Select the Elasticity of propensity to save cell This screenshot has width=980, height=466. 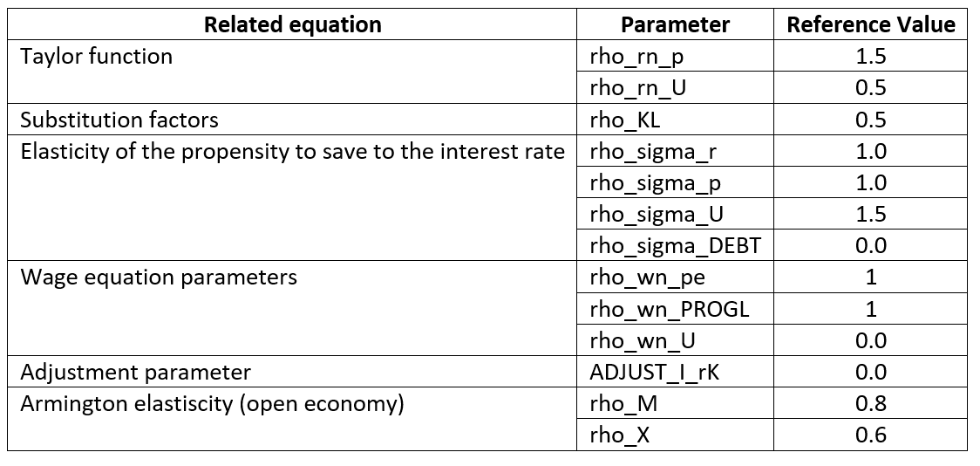[x=292, y=198]
